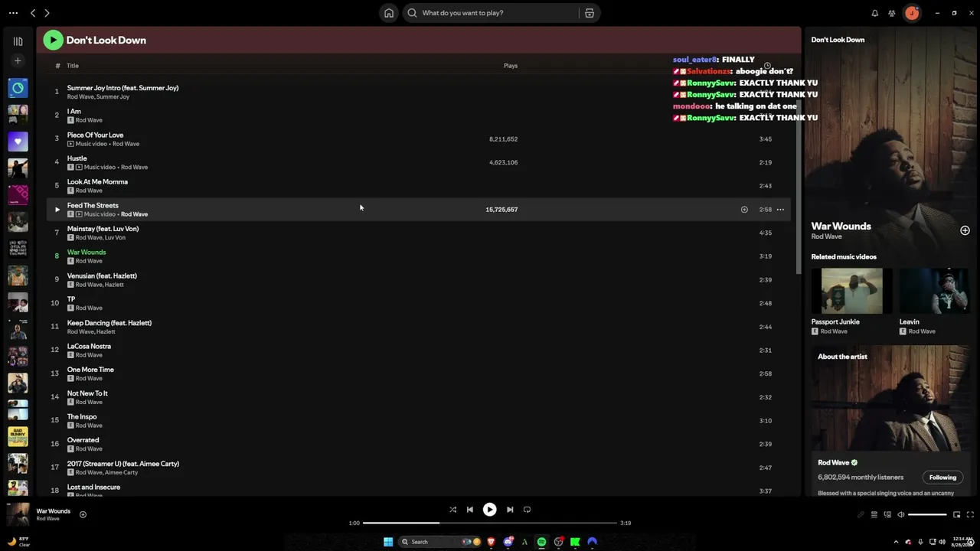Go to Spotify Home
The width and height of the screenshot is (980, 551).
[x=389, y=13]
